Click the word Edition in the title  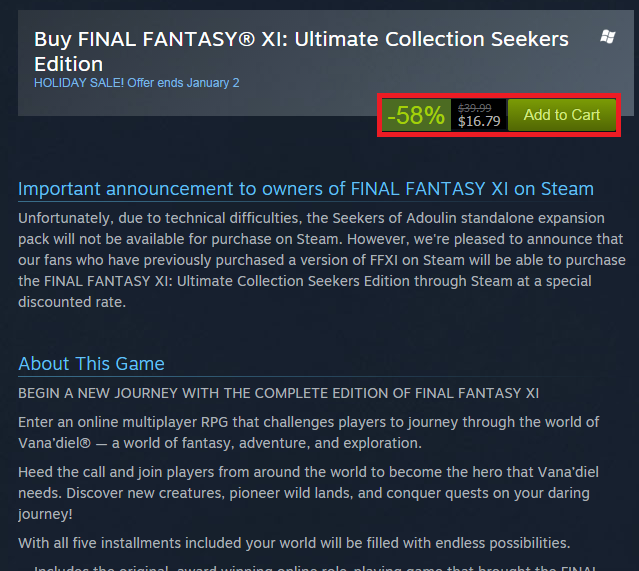[x=70, y=63]
